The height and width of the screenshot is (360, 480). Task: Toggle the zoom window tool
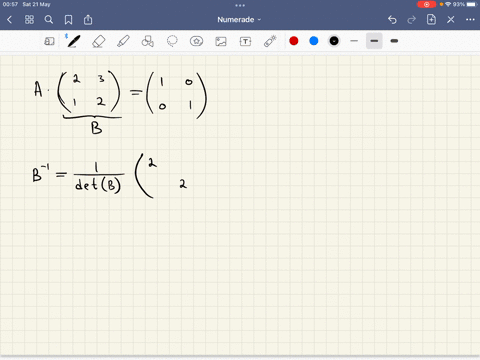(49, 41)
